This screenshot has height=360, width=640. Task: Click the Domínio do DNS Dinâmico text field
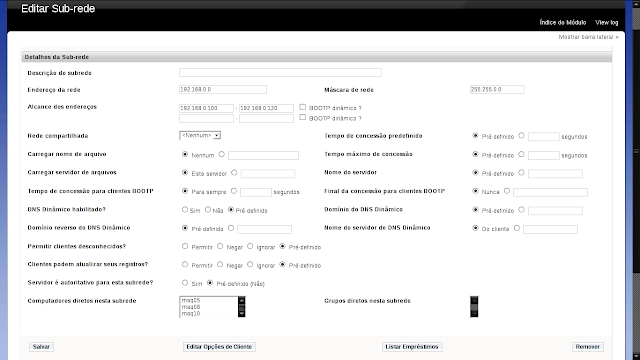coord(555,211)
